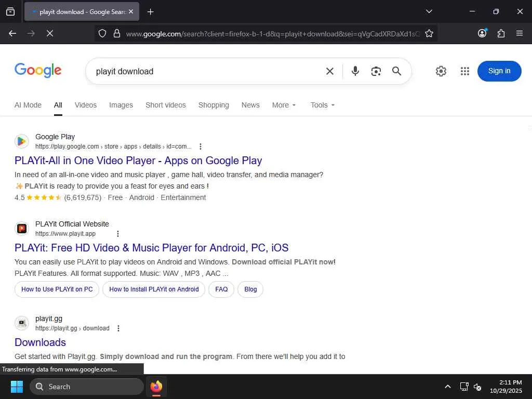Click the PLAYit Official Website favicon

point(22,229)
